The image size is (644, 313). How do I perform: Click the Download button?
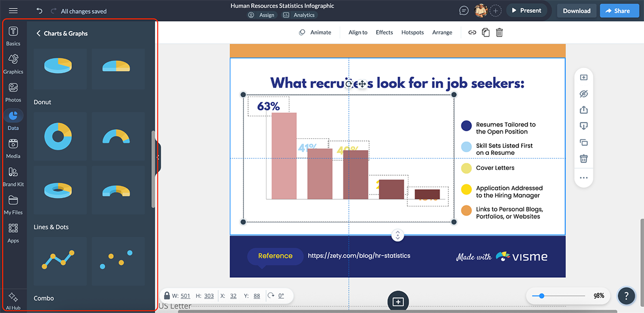[x=576, y=10]
